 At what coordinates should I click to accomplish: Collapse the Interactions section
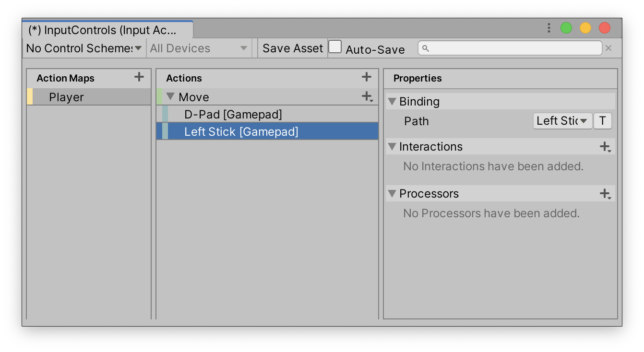(x=392, y=147)
